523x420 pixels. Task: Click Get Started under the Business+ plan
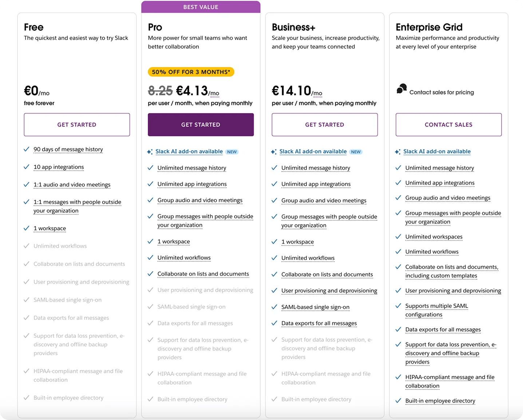coord(325,124)
